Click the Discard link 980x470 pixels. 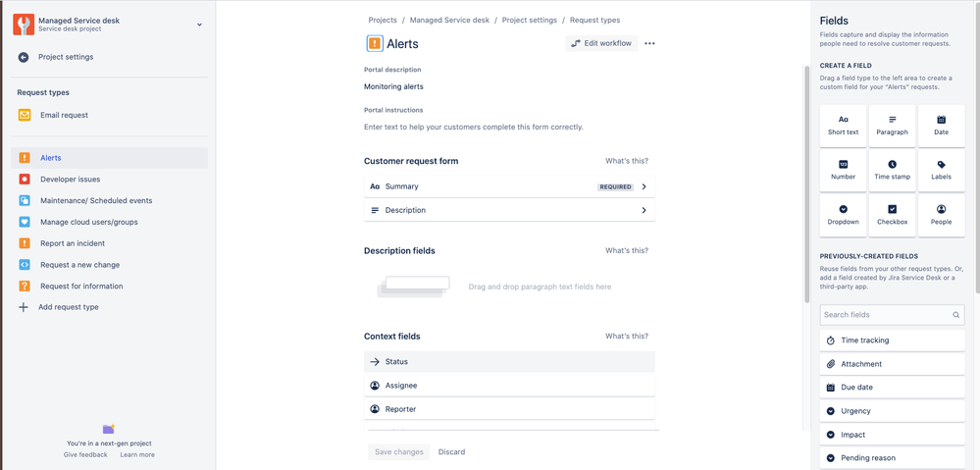pos(451,452)
